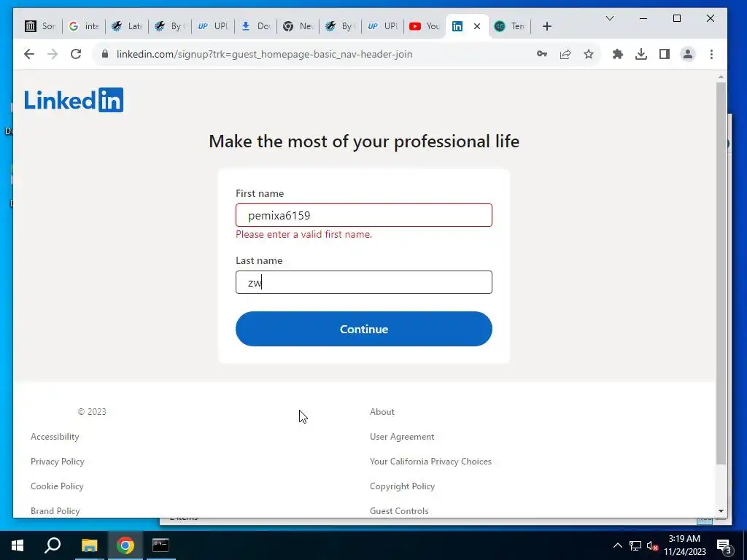Click the browser forward arrow
This screenshot has width=747, height=560.
pyautogui.click(x=53, y=54)
